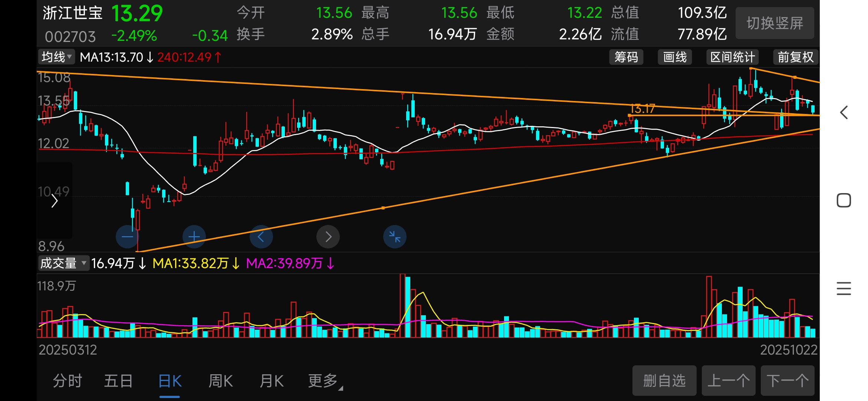Enable 区间统计 range statistics
This screenshot has width=868, height=401.
click(732, 57)
